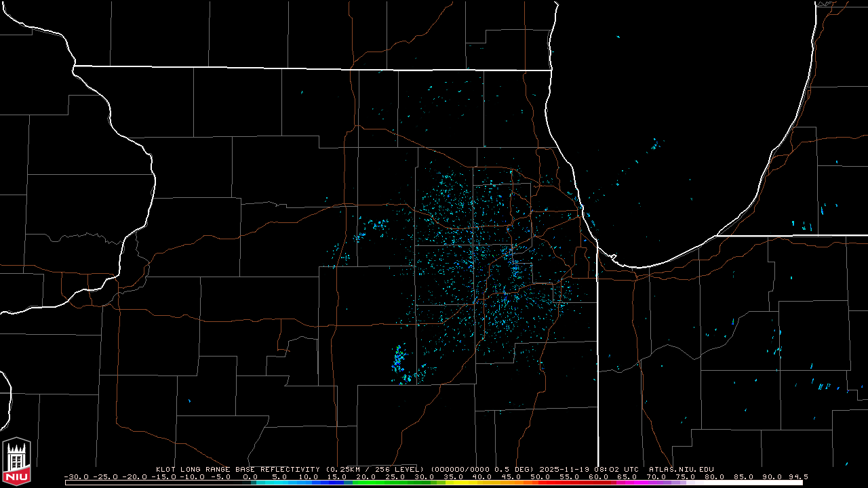Image resolution: width=868 pixels, height=488 pixels.
Task: Open the ATLAS.NIU.EDU source text
Action: pos(681,469)
